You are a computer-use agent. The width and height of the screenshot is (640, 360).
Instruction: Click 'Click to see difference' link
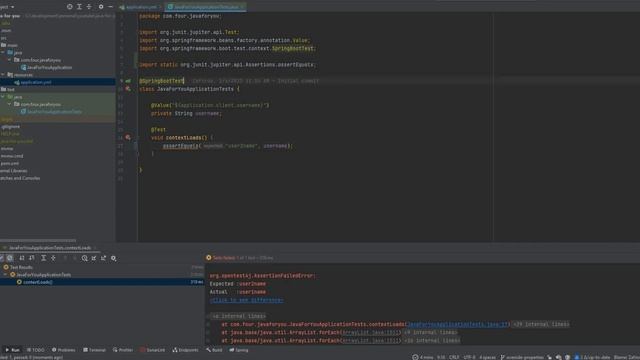pos(246,300)
